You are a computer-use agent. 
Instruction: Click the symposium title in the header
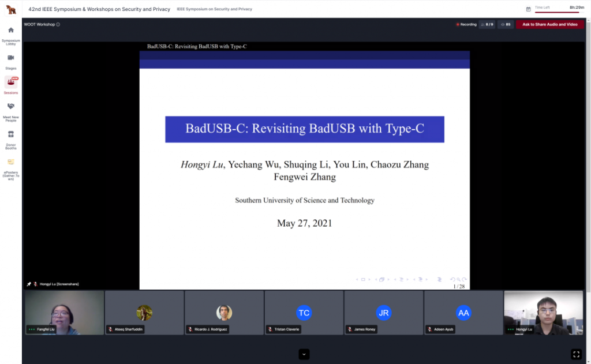pos(99,9)
